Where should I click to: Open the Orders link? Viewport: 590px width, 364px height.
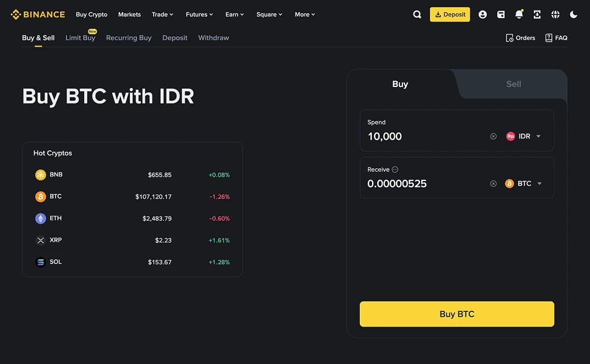[x=520, y=37]
